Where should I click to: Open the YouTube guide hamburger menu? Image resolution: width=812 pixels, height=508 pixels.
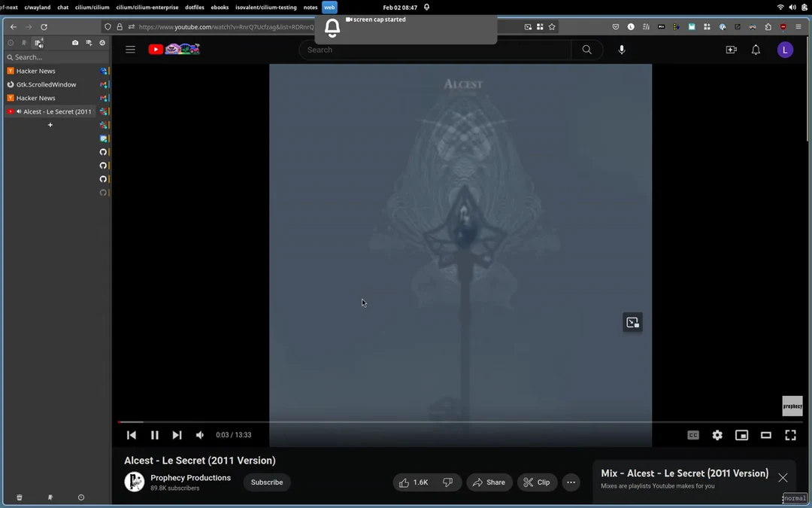click(x=130, y=50)
